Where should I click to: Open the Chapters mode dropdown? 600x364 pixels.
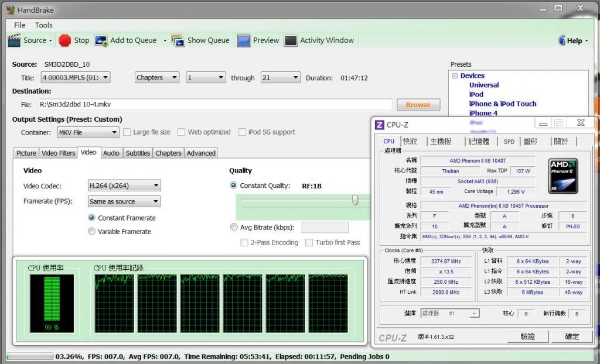click(157, 78)
